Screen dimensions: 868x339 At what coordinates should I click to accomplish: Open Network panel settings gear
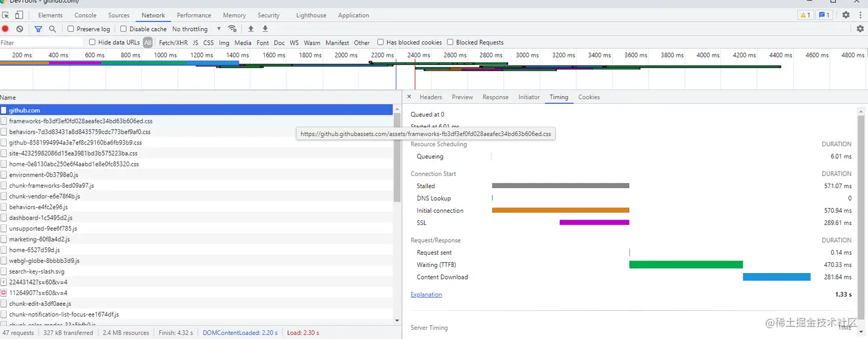pos(860,29)
